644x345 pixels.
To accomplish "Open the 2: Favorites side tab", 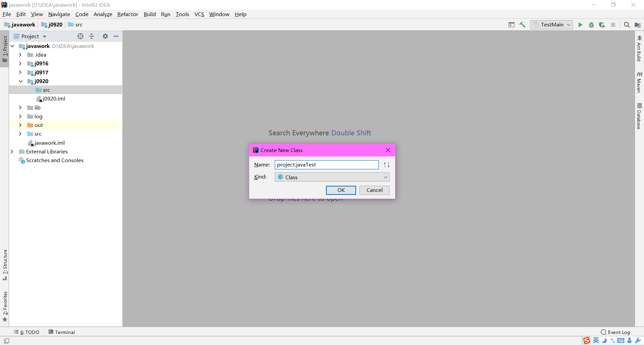I will (5, 306).
